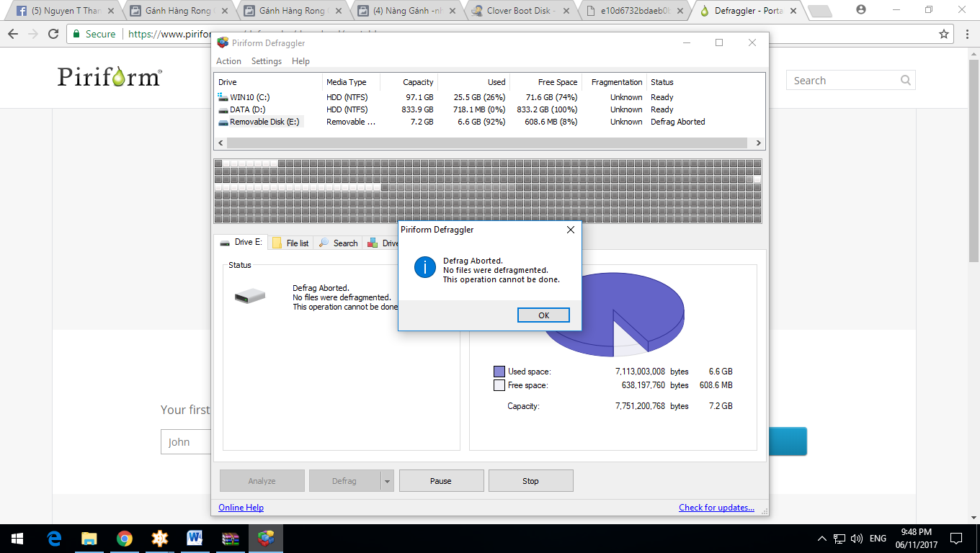
Task: Open the Action Center notifications icon
Action: point(956,539)
